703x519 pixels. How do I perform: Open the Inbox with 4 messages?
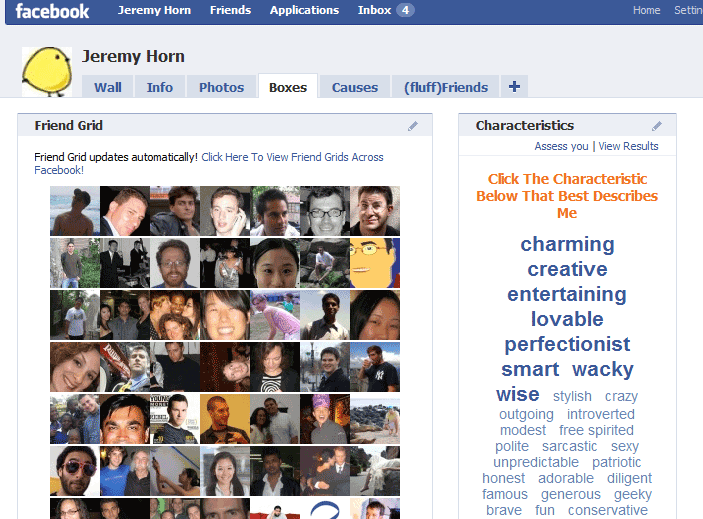click(x=385, y=10)
